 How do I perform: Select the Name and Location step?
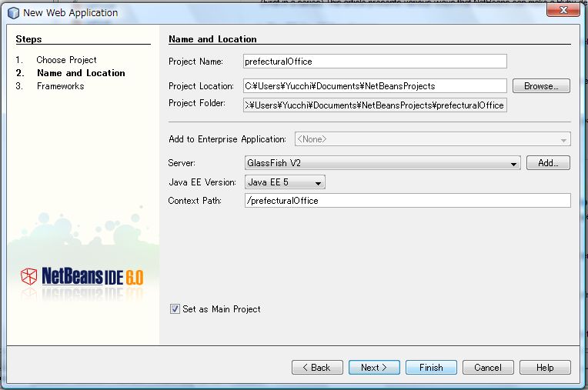81,73
